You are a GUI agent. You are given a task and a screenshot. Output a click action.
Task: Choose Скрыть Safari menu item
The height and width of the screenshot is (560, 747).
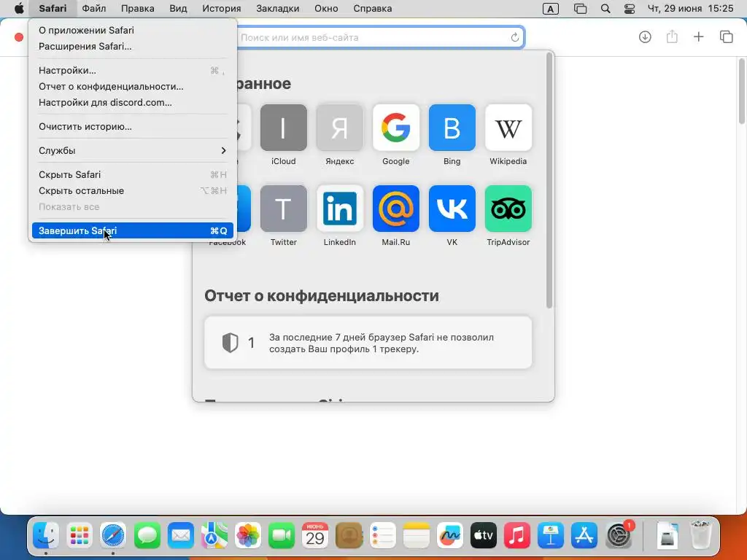(x=133, y=175)
